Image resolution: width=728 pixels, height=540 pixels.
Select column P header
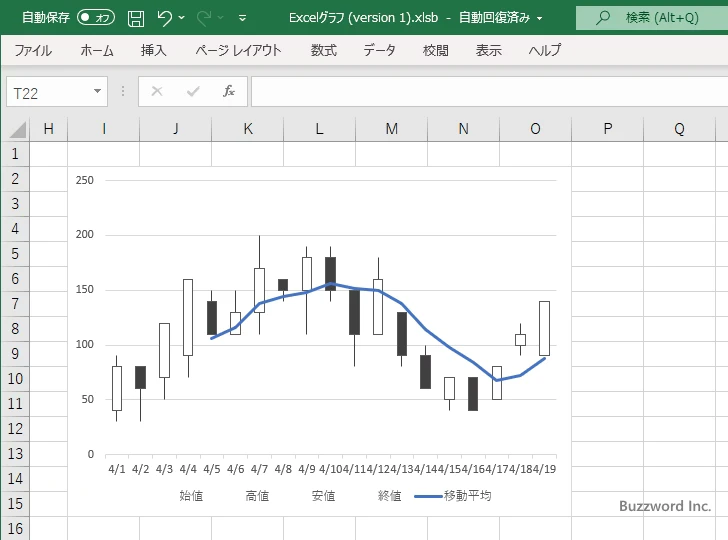click(607, 129)
